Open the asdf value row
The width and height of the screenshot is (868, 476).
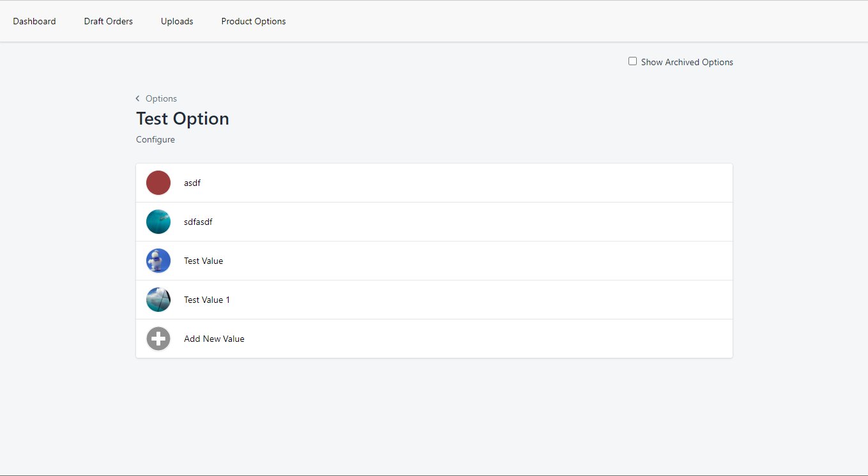[x=192, y=183]
